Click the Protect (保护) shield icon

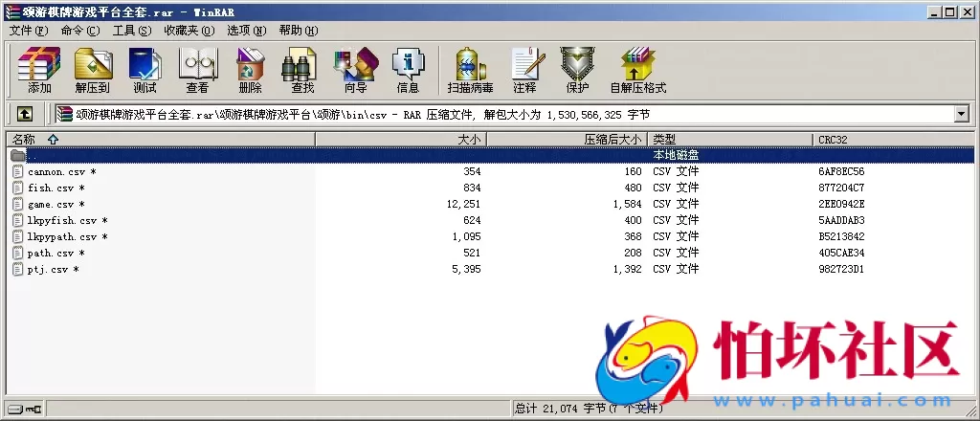pos(577,69)
